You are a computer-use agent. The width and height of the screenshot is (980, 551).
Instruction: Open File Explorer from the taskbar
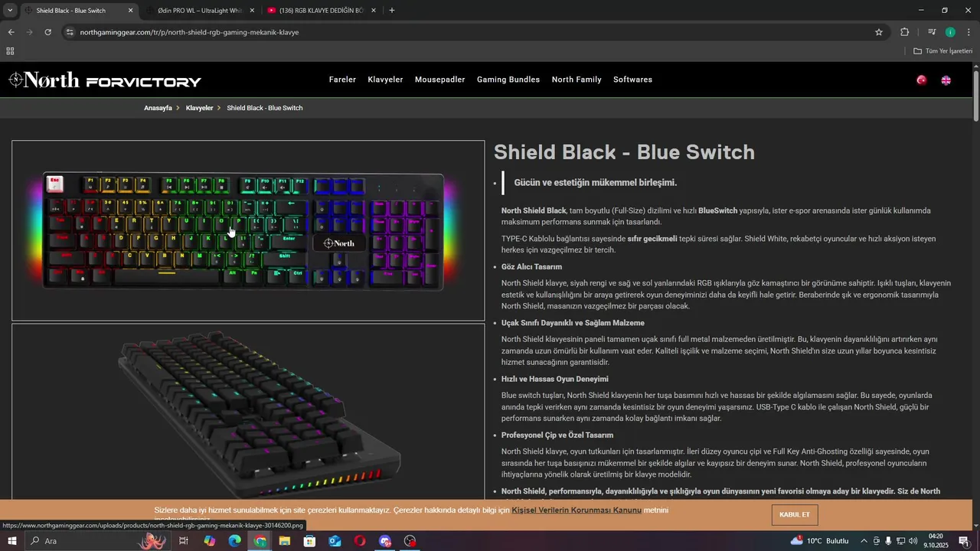click(x=284, y=541)
